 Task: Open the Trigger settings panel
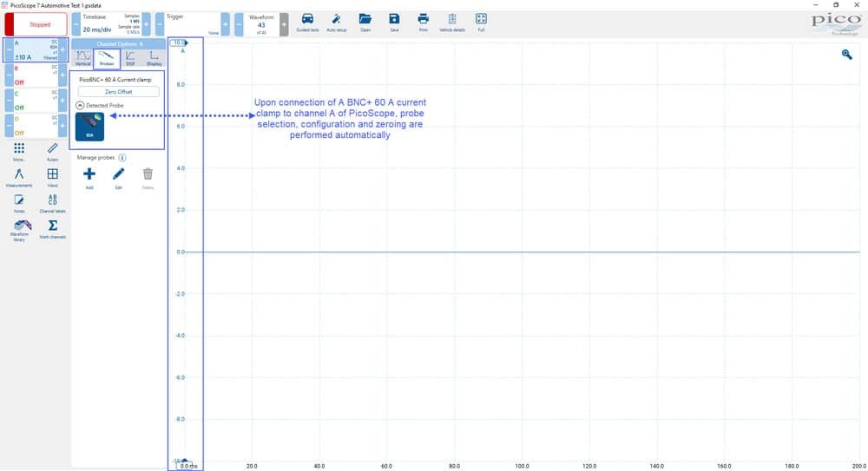(x=193, y=24)
